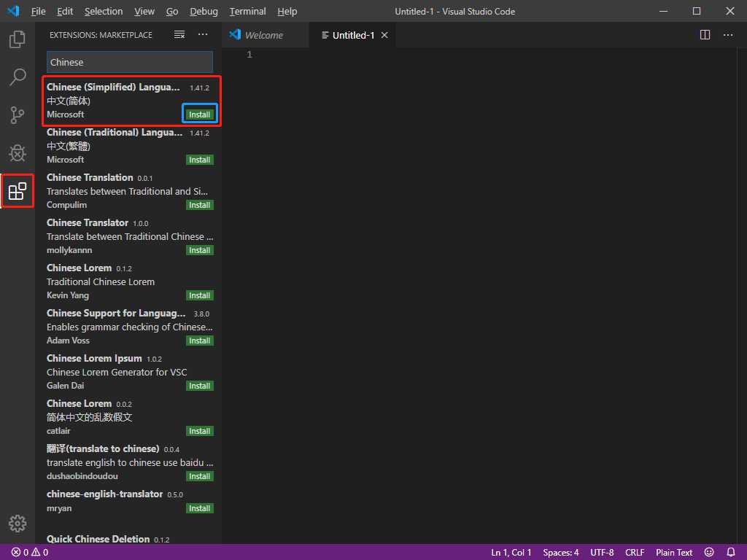Open the notifications bell

731,552
